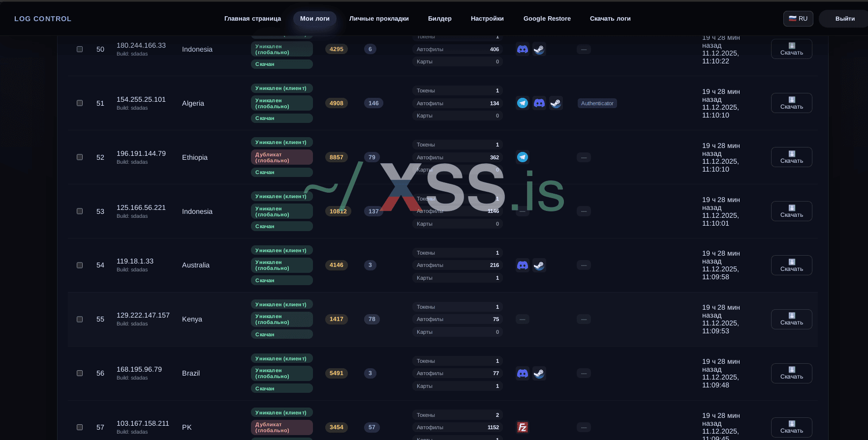Click IP address 119.18.1.33
868x440 pixels.
(135, 261)
